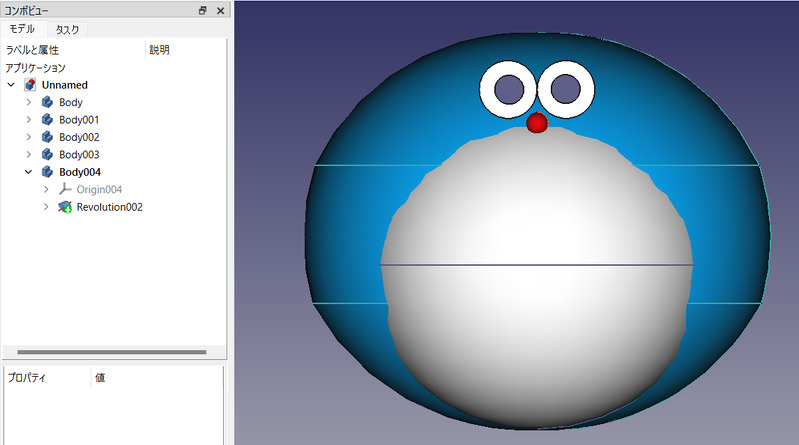Expand the Body002 tree node
The height and width of the screenshot is (445, 799).
point(29,137)
